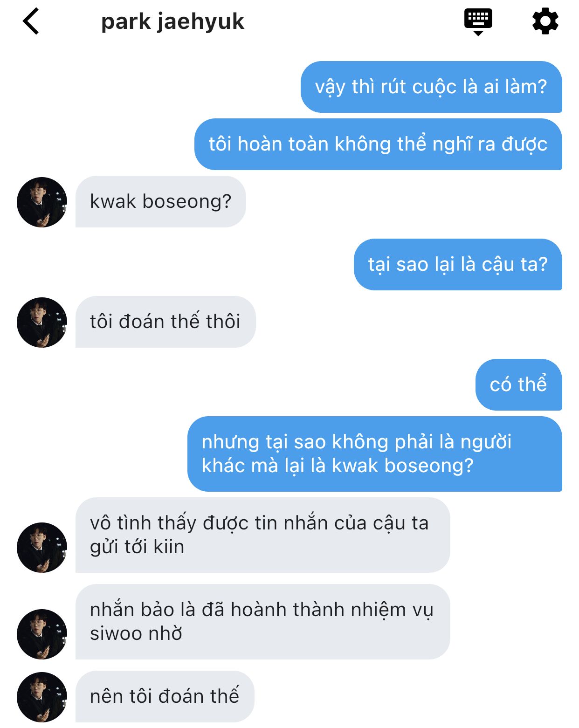Tap the avatar next to 'kwak boseong?'
The width and height of the screenshot is (579, 728).
pos(42,202)
